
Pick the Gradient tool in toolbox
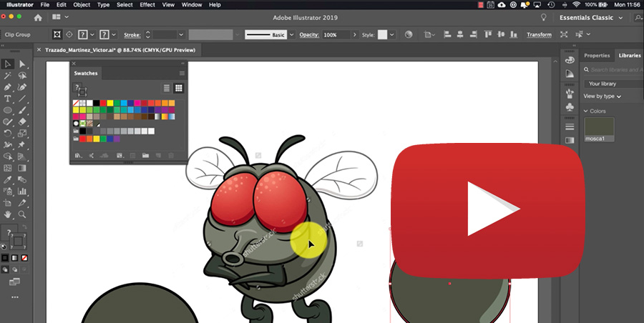tap(22, 168)
